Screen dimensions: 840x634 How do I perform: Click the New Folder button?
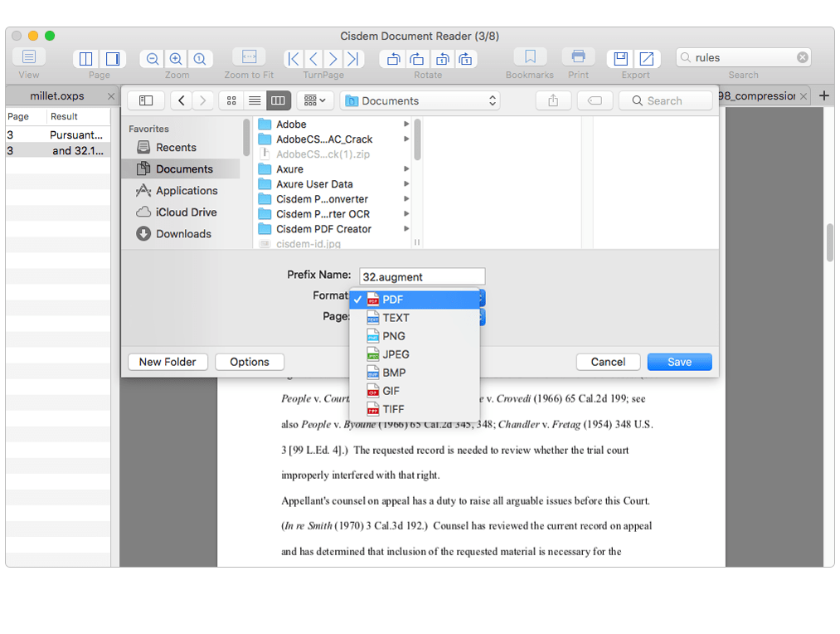click(168, 362)
